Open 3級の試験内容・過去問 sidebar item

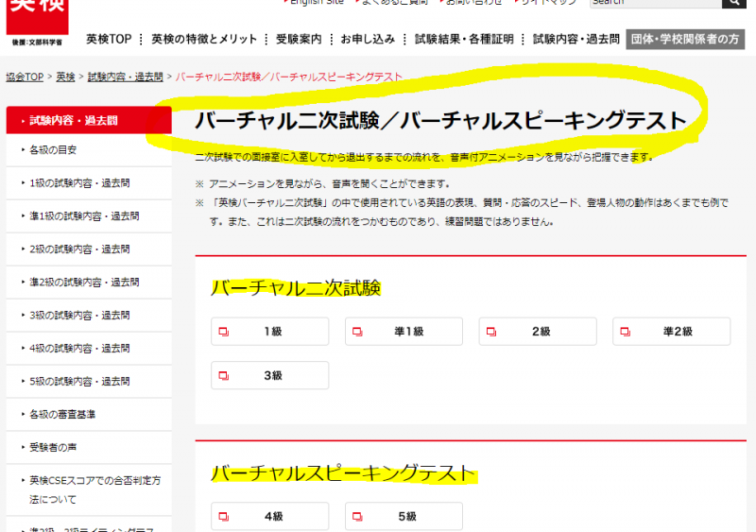[89, 316]
